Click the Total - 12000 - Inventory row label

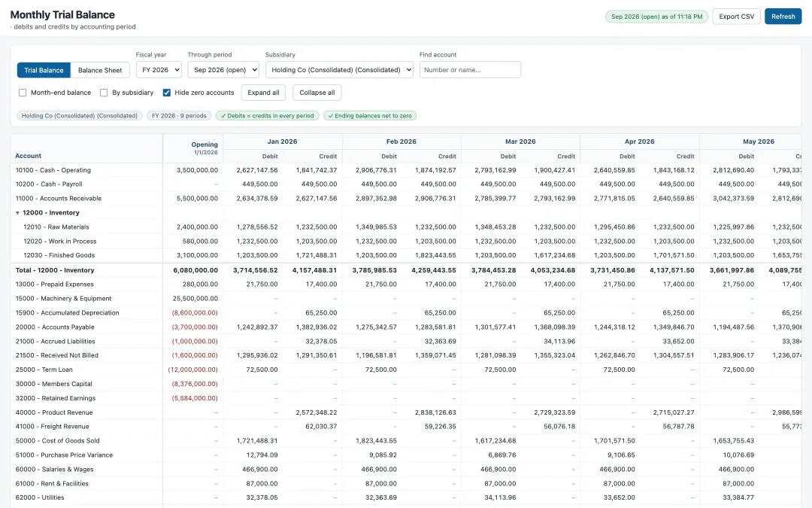pyautogui.click(x=55, y=271)
